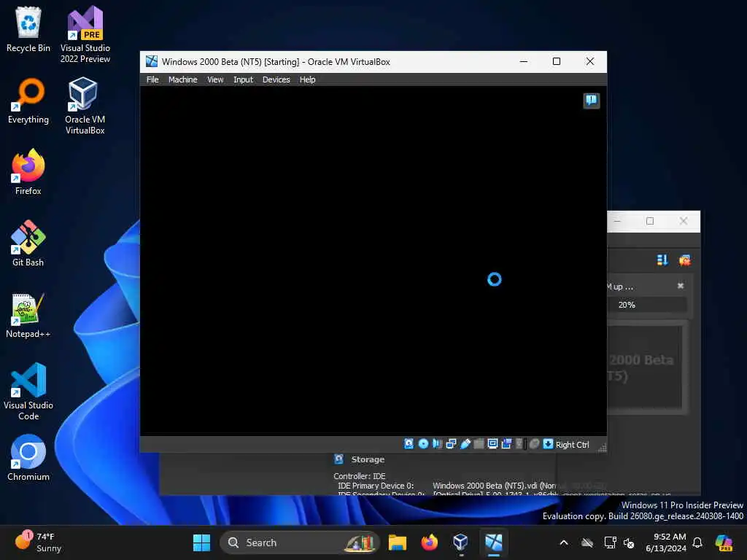Image resolution: width=747 pixels, height=560 pixels.
Task: Maximize the VirtualBox Manager window behind
Action: 650,221
